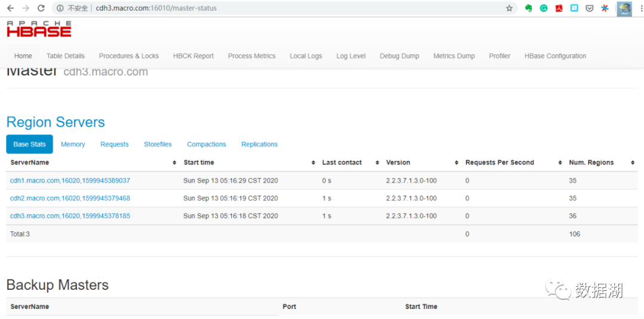Open HBase Configuration page

coord(555,56)
